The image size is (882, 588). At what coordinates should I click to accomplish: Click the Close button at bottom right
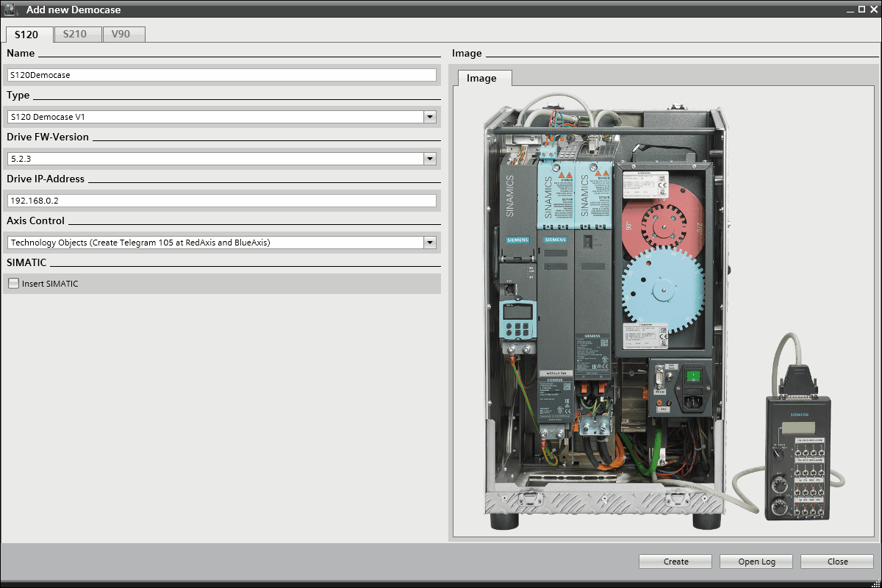[x=837, y=562]
